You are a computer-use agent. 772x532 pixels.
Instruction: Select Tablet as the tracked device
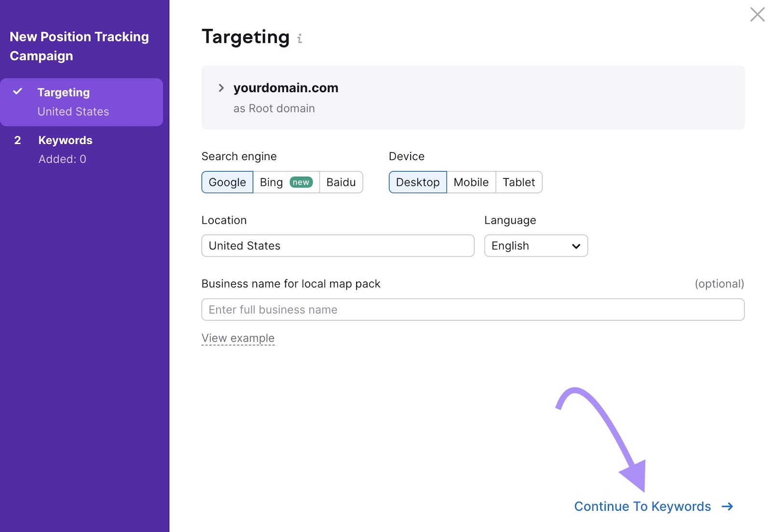pyautogui.click(x=519, y=182)
